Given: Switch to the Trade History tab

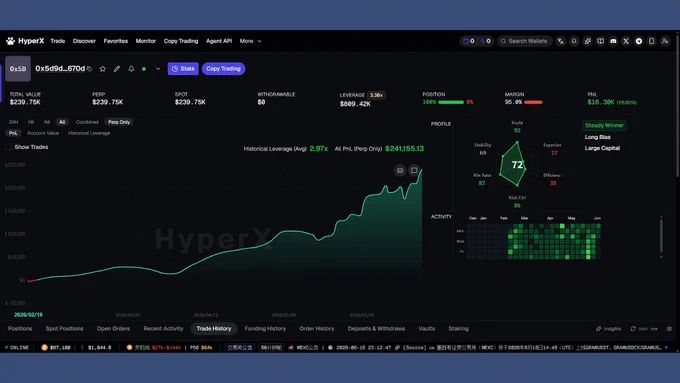Looking at the screenshot, I should tap(214, 329).
